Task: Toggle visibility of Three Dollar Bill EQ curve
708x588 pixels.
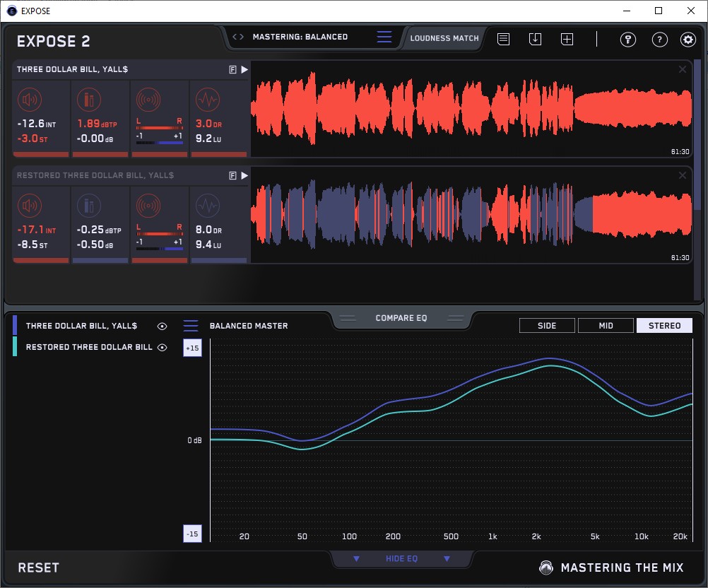Action: click(x=163, y=326)
